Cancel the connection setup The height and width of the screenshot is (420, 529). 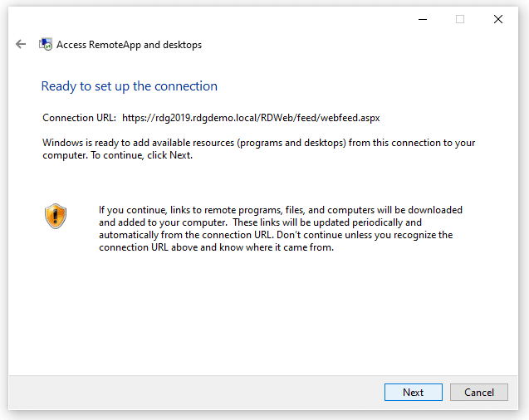click(x=479, y=393)
